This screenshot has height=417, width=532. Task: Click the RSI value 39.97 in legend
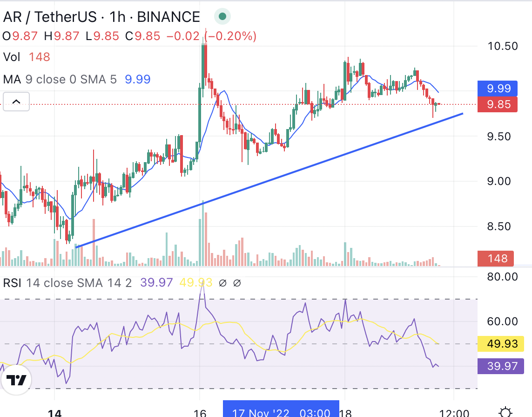[156, 282]
